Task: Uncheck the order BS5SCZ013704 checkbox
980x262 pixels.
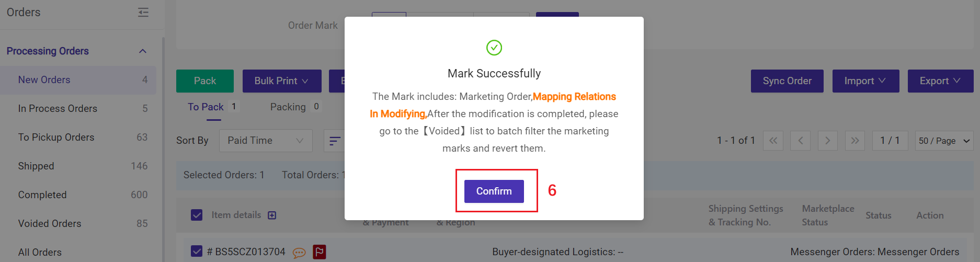Action: (x=197, y=252)
